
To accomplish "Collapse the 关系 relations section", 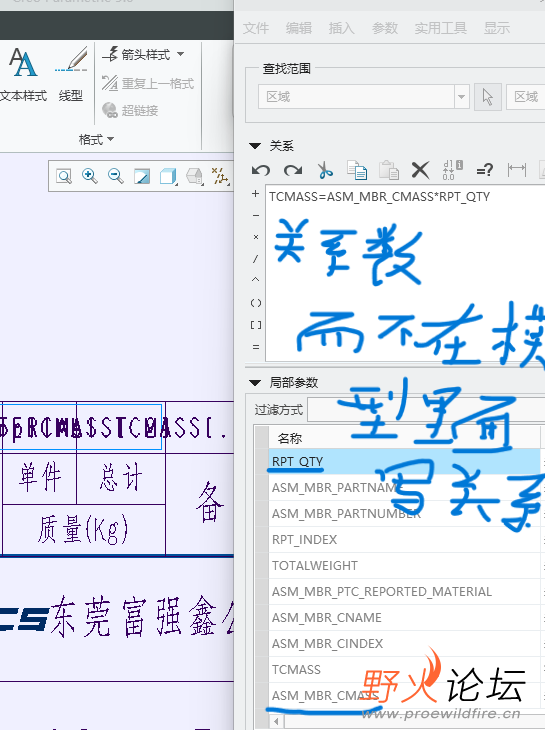I will pyautogui.click(x=255, y=146).
